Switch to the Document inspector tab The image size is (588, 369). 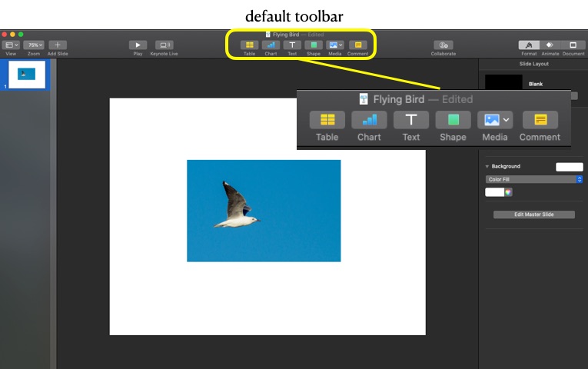[x=573, y=45]
